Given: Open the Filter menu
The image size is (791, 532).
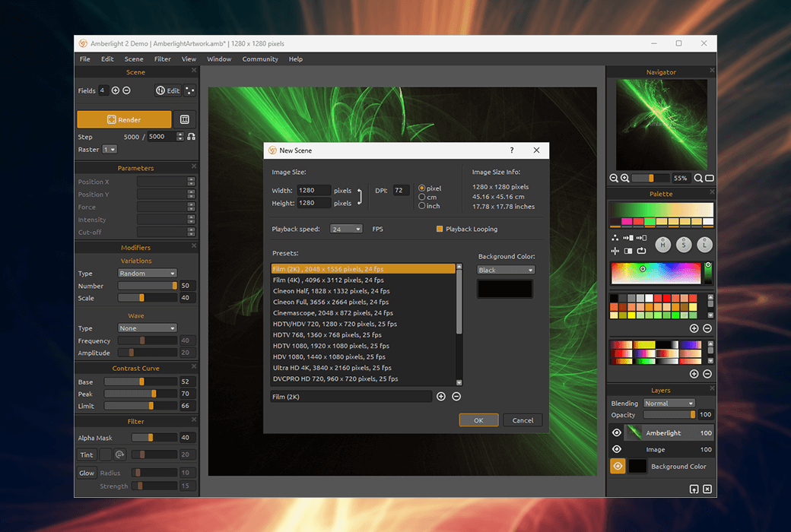Looking at the screenshot, I should (163, 59).
